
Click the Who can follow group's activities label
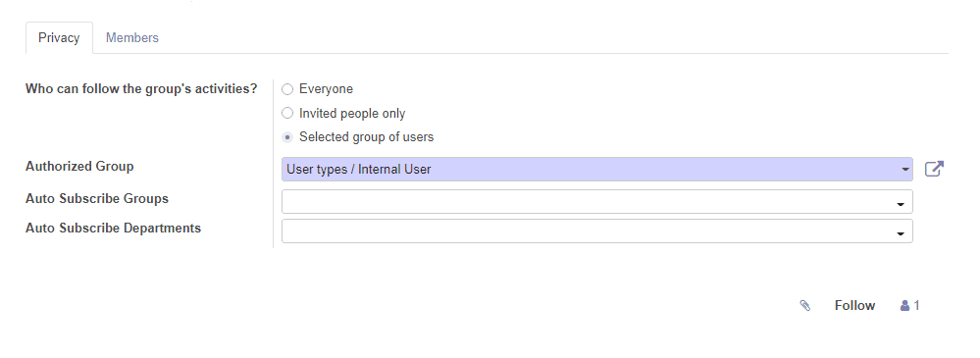[141, 88]
